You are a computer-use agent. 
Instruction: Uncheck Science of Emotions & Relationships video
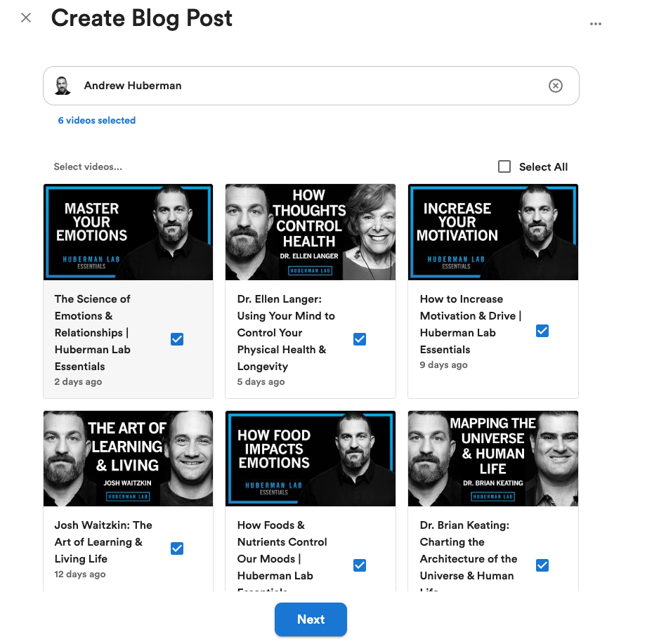(x=177, y=339)
